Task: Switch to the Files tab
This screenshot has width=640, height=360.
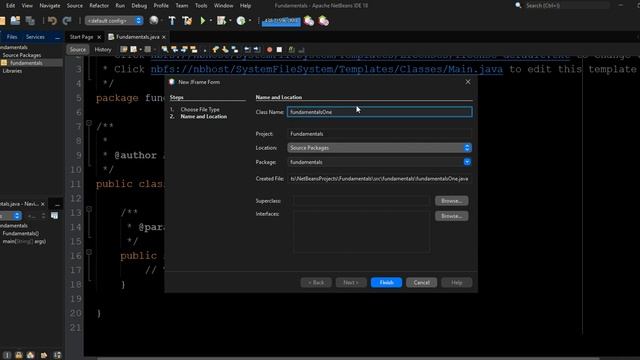Action: 12,37
